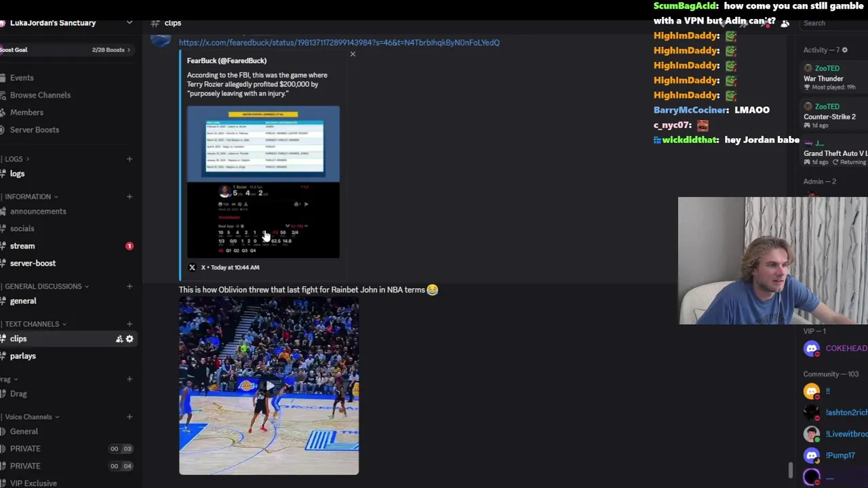Add a channel to LOGS category
Screen dimensions: 868x488
click(129, 159)
